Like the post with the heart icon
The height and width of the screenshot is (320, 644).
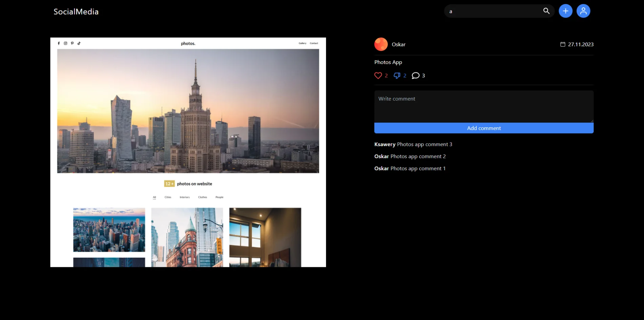pos(378,76)
